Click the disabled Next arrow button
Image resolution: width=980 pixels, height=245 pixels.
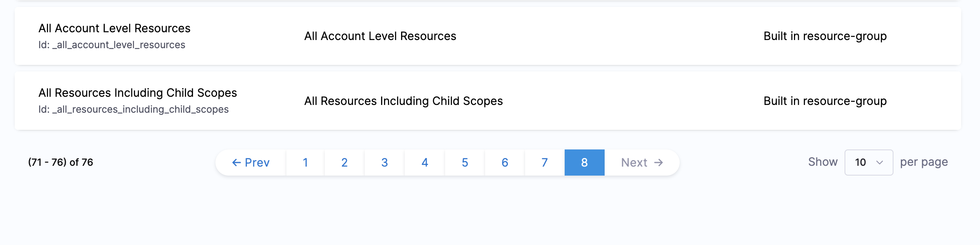642,163
